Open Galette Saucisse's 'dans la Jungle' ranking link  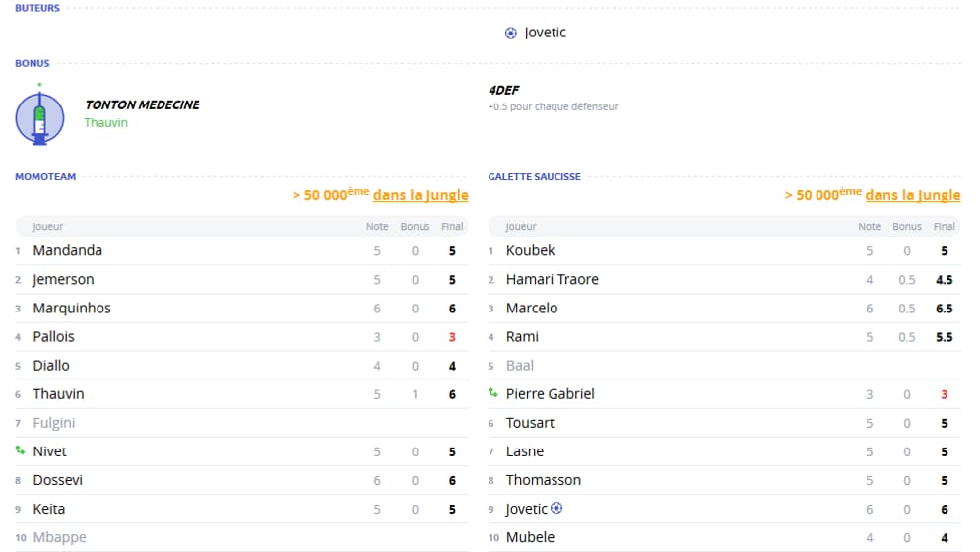(912, 195)
